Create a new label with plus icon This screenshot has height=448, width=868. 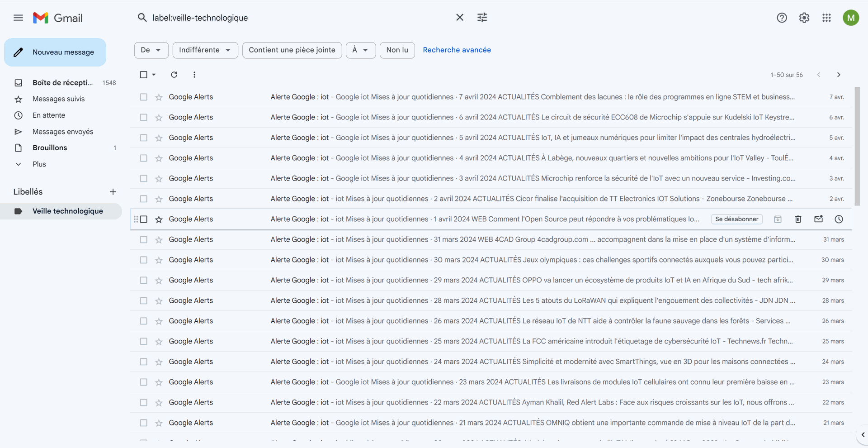(113, 192)
